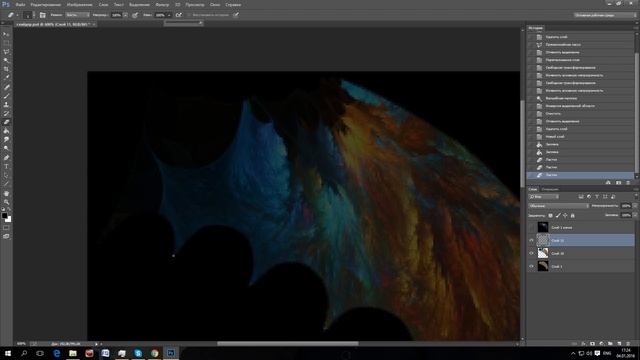640x360 pixels.
Task: Open the Фильтр menu
Action: 162,4
